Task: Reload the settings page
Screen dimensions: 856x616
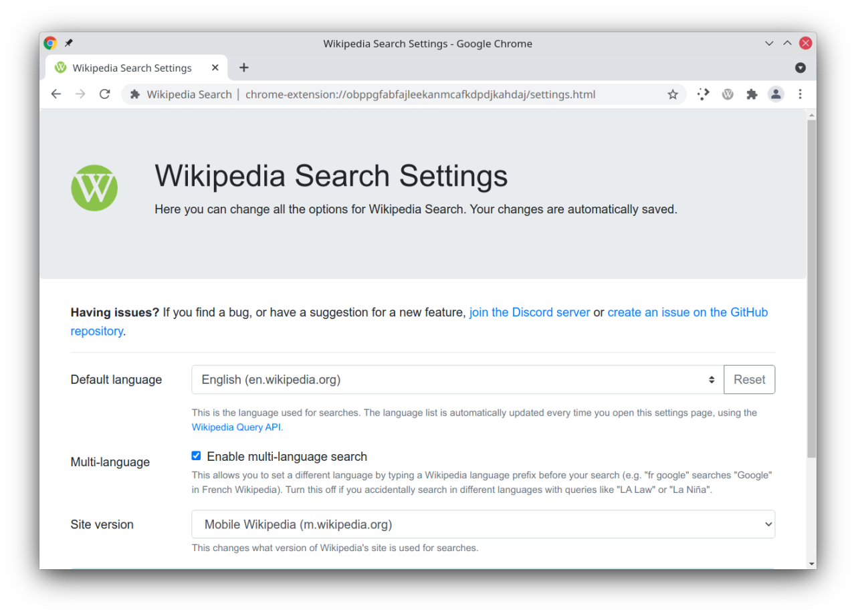Action: [x=104, y=94]
